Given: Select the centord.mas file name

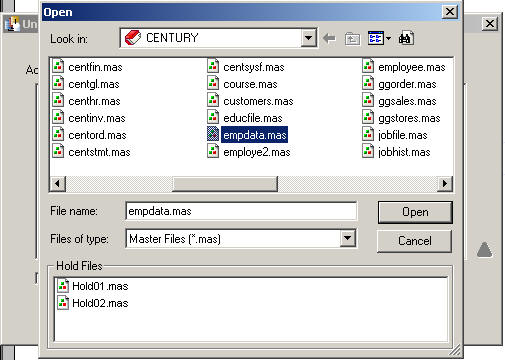Looking at the screenshot, I should tap(97, 135).
